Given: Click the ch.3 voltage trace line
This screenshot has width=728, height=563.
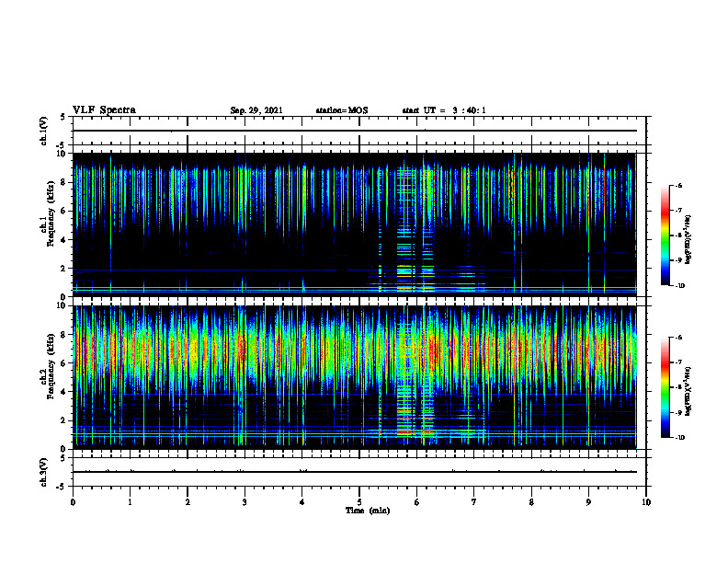Looking at the screenshot, I should (354, 472).
